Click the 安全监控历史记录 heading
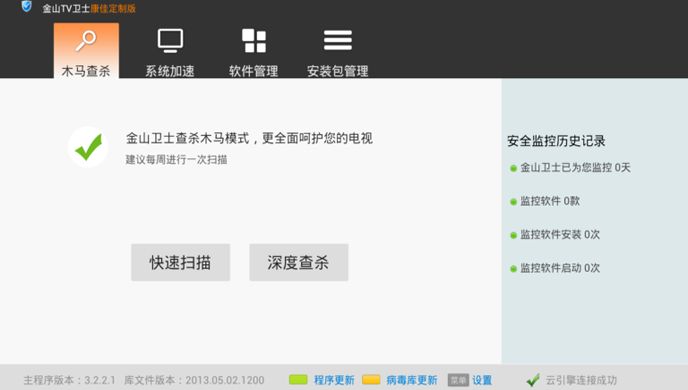688x390 pixels. 556,141
